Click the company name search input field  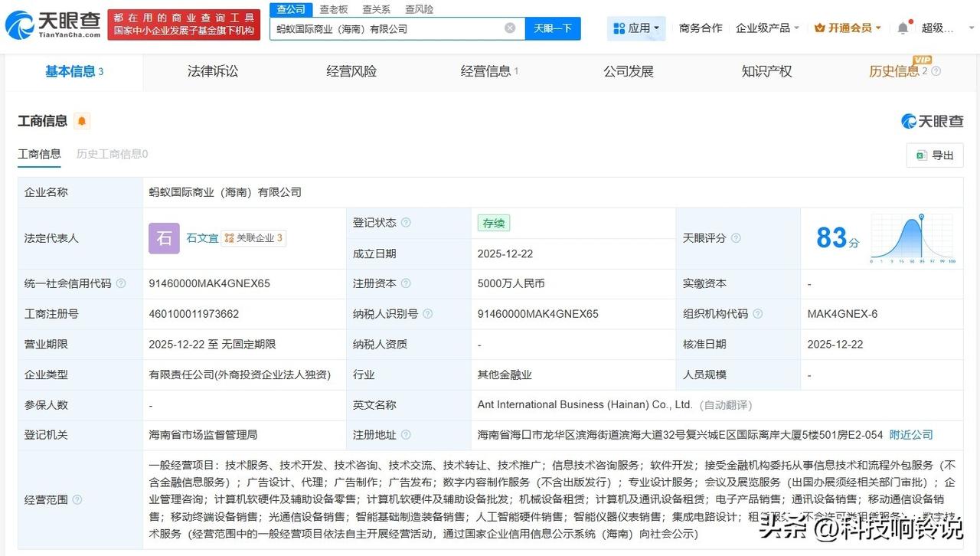pyautogui.click(x=387, y=28)
